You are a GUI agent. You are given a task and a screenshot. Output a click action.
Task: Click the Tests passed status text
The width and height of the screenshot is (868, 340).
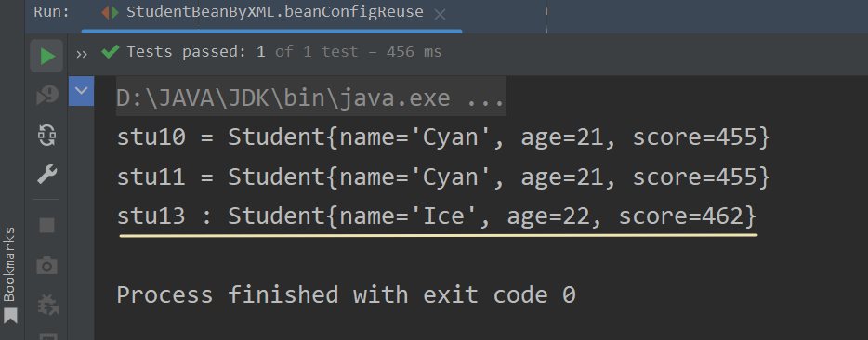coord(284,52)
